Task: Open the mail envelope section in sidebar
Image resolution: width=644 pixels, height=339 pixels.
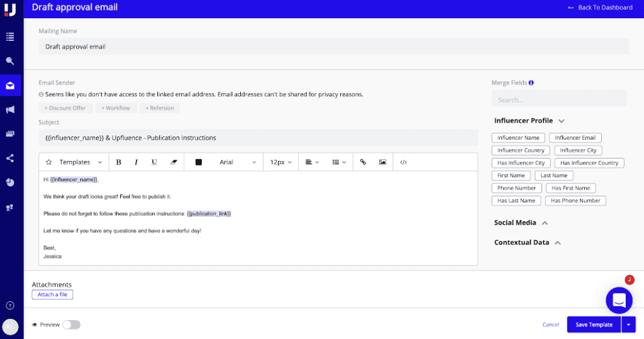Action: pos(10,86)
